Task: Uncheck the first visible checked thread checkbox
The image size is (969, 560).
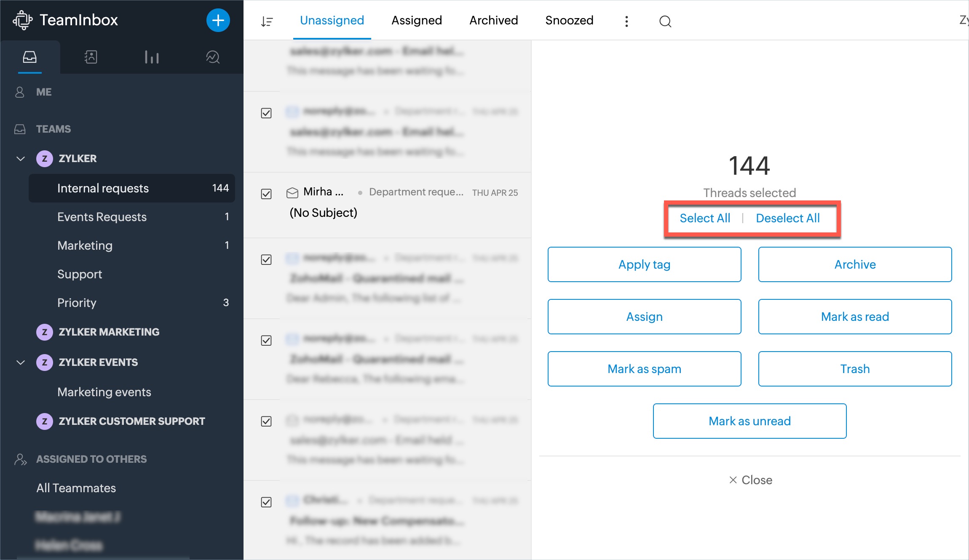Action: coord(266,113)
